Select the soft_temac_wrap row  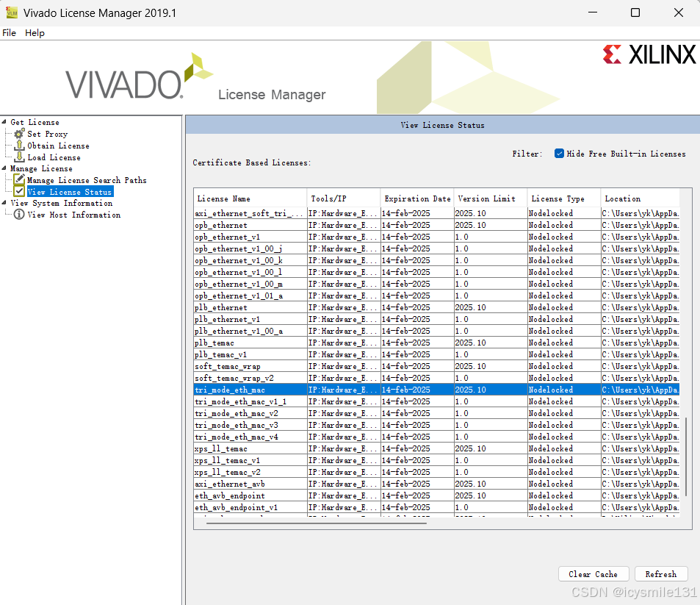[x=436, y=366]
